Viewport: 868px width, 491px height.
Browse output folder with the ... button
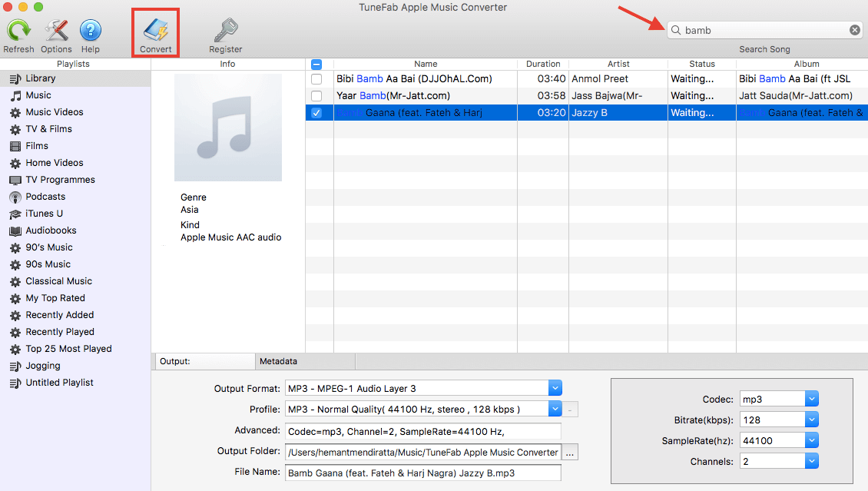coord(570,453)
